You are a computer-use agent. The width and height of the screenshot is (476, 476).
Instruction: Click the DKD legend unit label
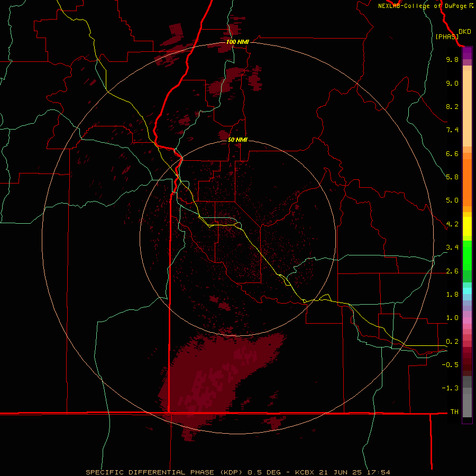click(x=465, y=32)
